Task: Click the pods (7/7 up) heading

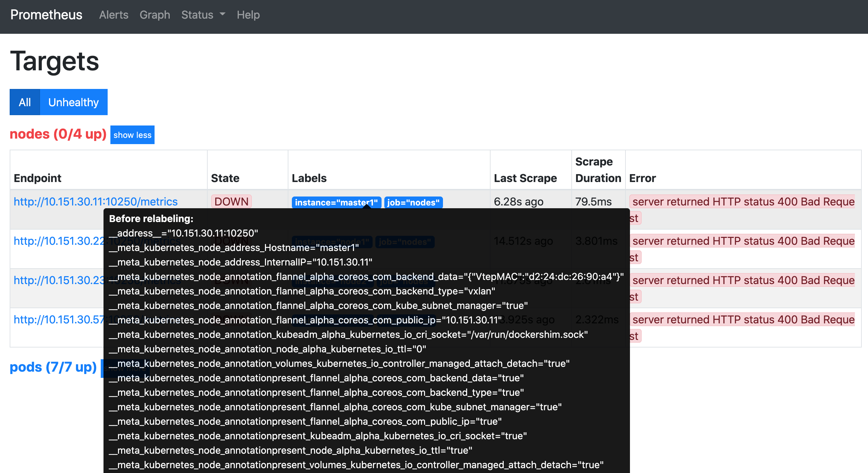Action: 53,367
